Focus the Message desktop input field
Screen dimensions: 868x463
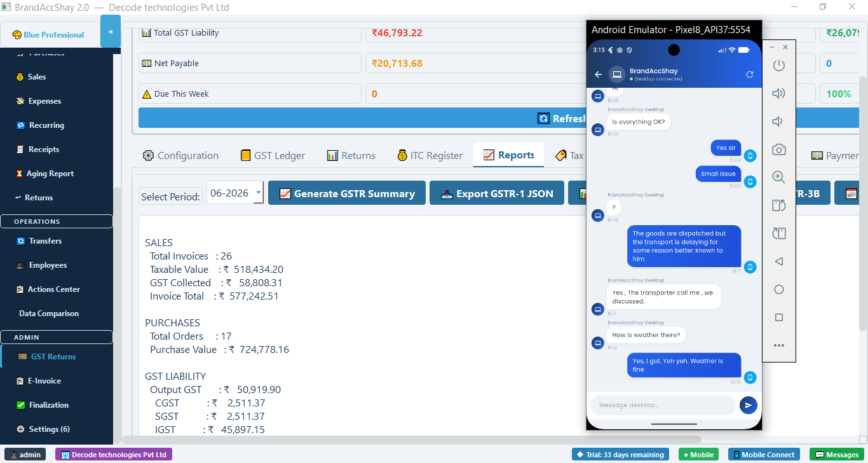[x=663, y=405]
